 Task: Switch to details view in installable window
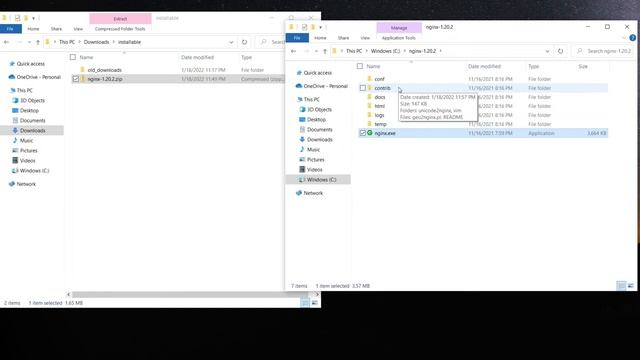[305, 303]
